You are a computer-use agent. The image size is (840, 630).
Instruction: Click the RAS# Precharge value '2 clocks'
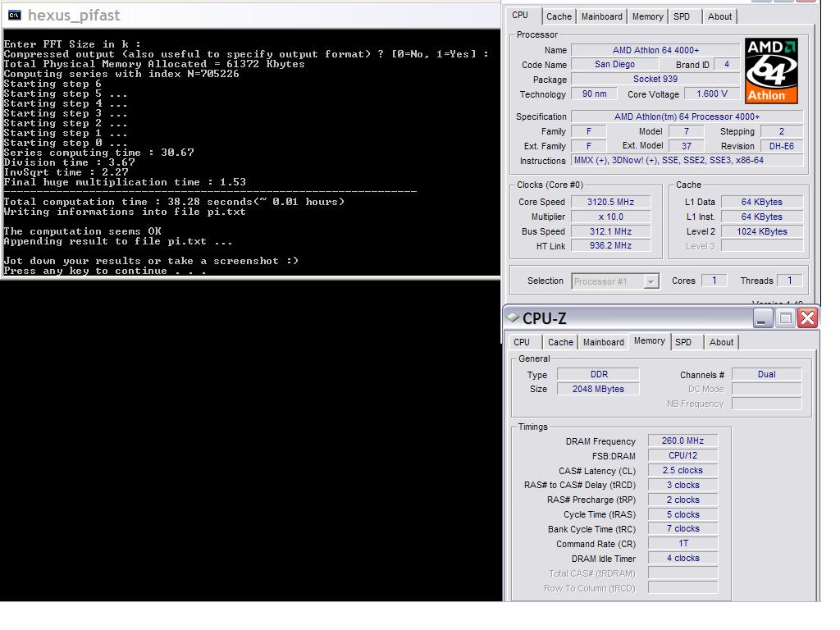[683, 500]
